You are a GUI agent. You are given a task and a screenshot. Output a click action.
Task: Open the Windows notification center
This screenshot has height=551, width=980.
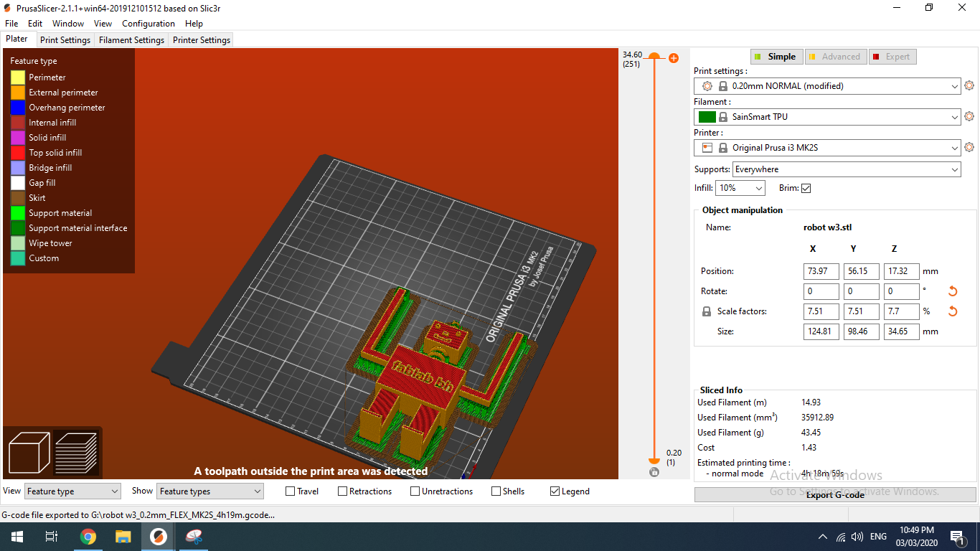[x=957, y=537]
